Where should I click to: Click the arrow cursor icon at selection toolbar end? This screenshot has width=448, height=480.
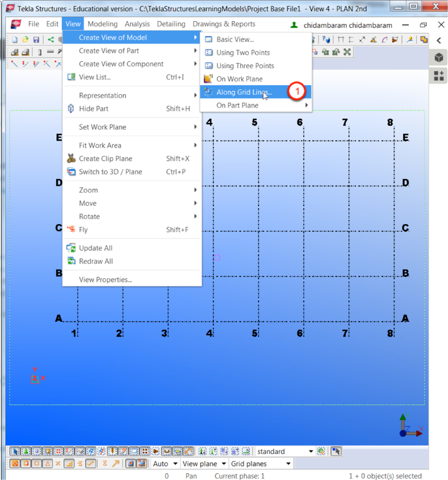point(336,451)
